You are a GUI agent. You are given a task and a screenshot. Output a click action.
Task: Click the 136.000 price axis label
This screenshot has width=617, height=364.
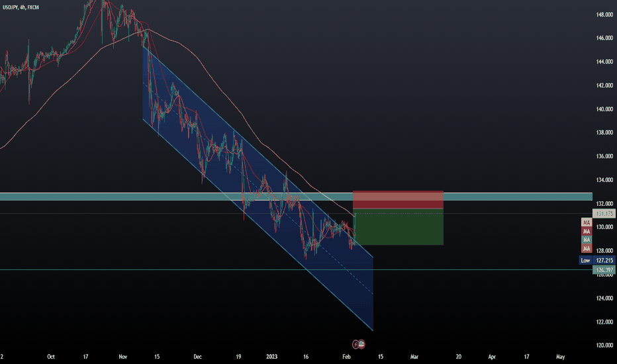click(x=604, y=156)
